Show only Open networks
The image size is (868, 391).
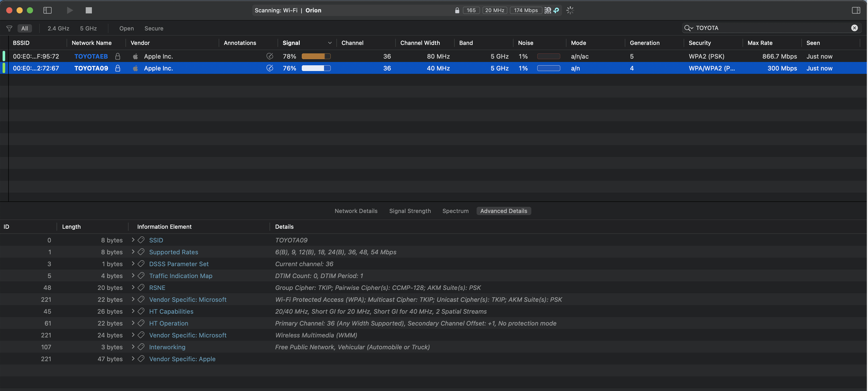click(127, 29)
